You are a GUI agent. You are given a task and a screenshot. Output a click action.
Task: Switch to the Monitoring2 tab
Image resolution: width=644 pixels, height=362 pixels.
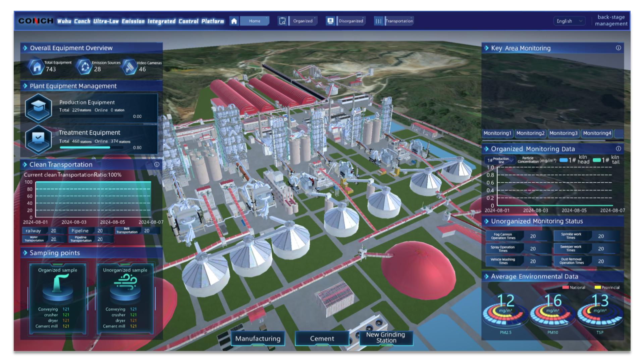coord(530,133)
